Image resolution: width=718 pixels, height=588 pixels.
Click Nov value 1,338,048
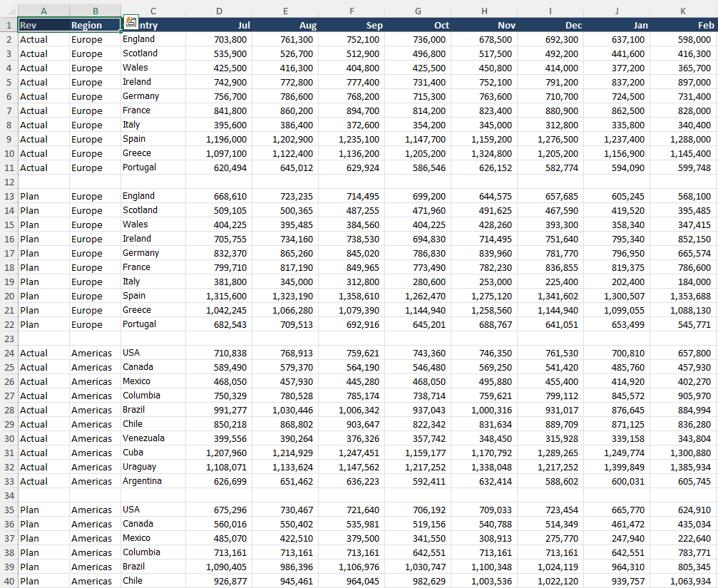[484, 468]
